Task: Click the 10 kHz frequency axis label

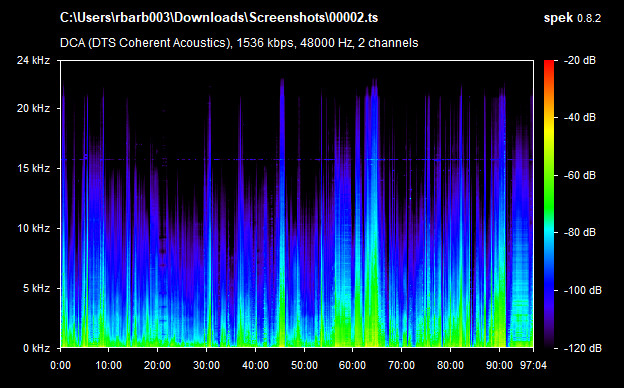Action: coord(33,228)
